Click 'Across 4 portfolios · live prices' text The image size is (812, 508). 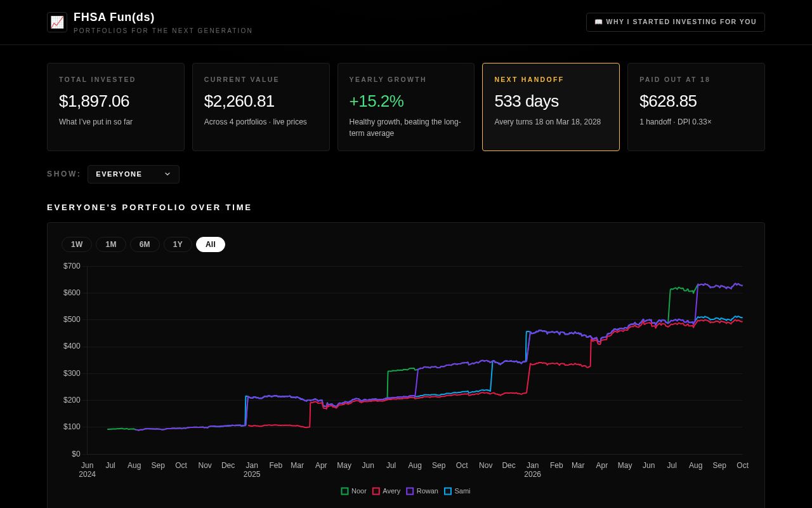[256, 122]
